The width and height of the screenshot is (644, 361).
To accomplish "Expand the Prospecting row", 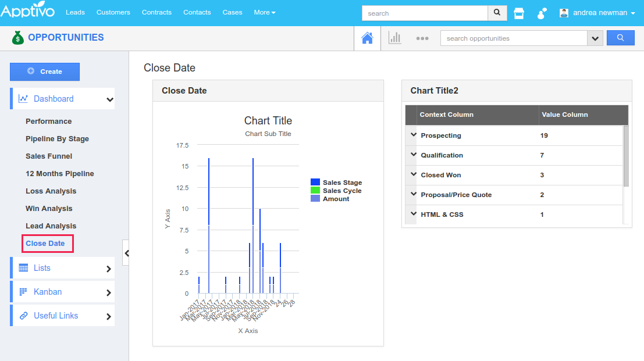I will point(414,135).
